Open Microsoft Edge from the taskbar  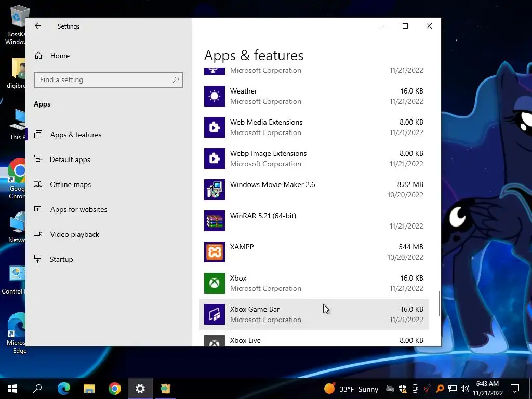[x=64, y=389]
